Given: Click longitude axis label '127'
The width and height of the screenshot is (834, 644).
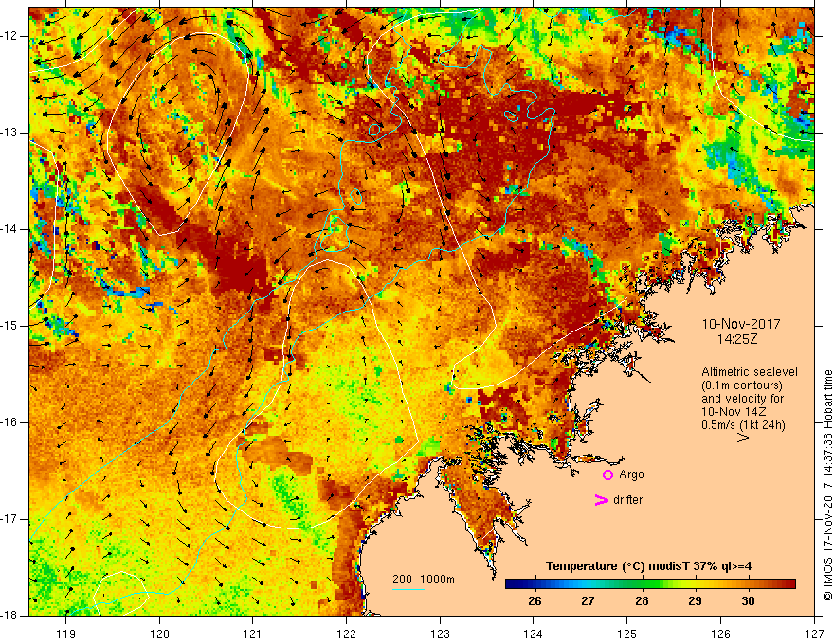Looking at the screenshot, I should [814, 634].
